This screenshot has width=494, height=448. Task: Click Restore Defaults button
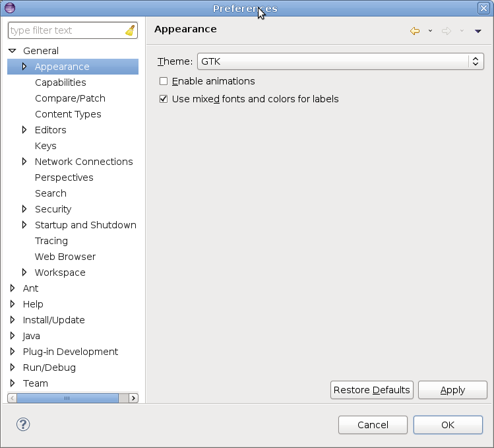point(371,390)
